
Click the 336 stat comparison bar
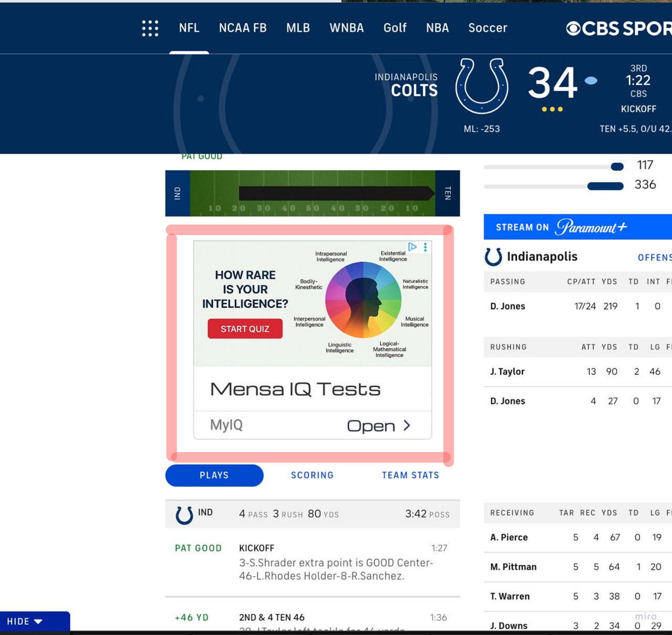[553, 186]
